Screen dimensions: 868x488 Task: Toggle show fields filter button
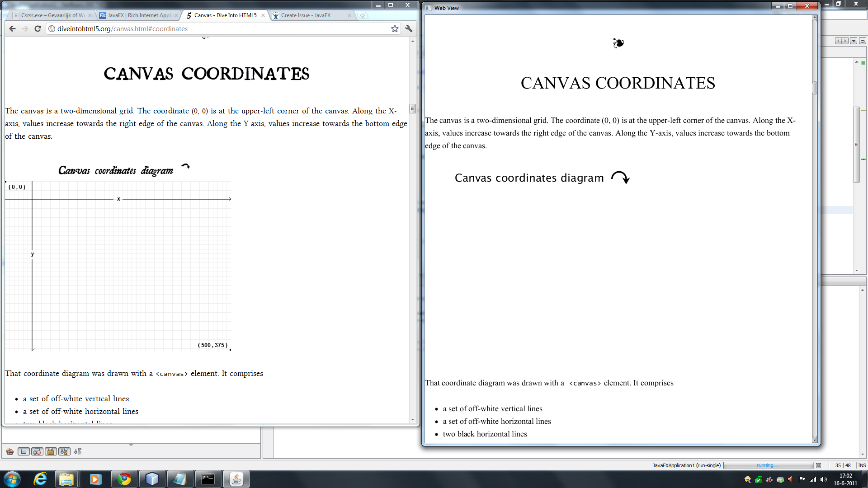(24, 451)
